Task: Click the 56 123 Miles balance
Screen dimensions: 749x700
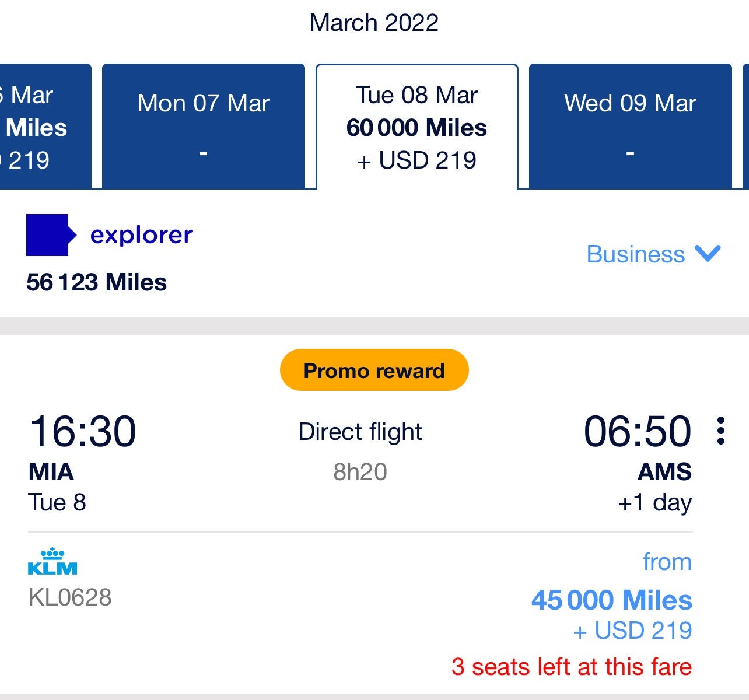Action: point(96,282)
